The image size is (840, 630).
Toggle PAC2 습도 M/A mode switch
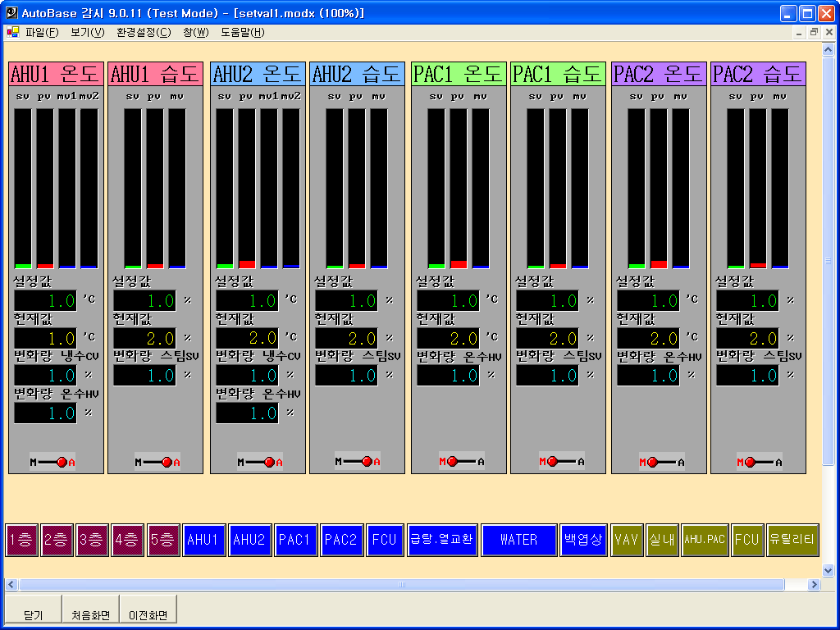[760, 462]
